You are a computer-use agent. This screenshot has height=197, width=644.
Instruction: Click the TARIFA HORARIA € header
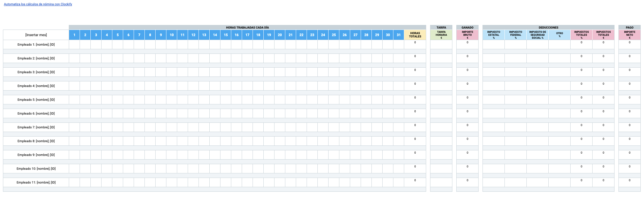pyautogui.click(x=441, y=35)
